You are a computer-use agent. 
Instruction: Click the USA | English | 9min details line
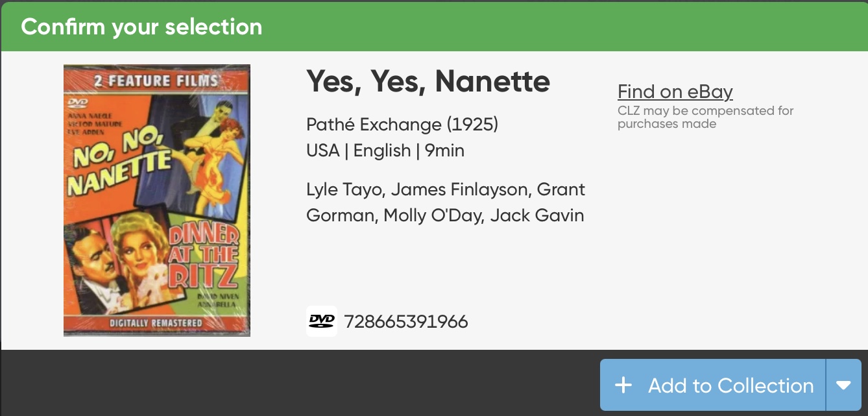click(x=385, y=151)
